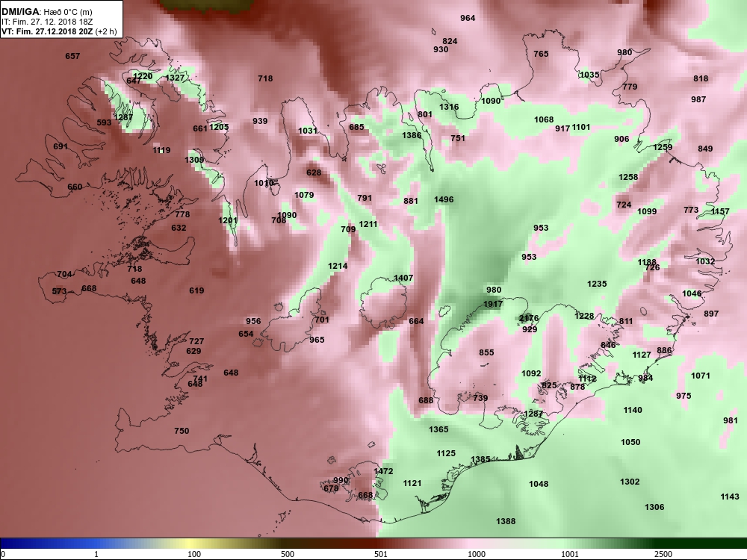The width and height of the screenshot is (747, 560).
Task: Click the number 881
Action: coord(411,201)
